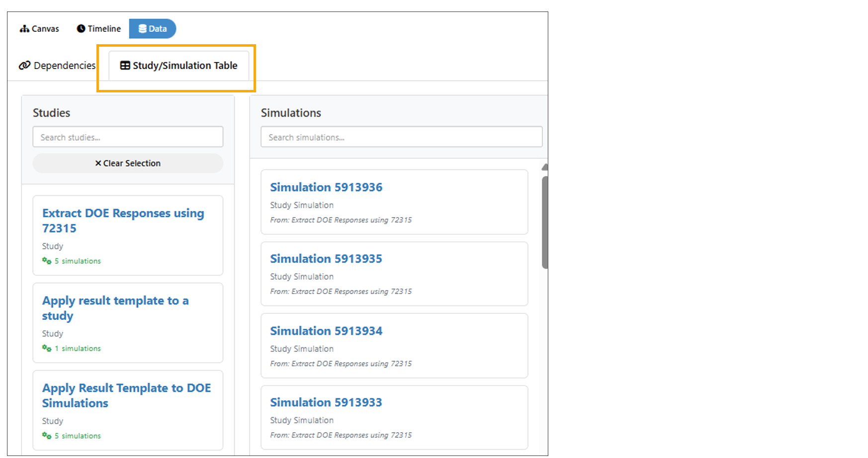Select Simulation 5913934 title
This screenshot has width=868, height=458.
pos(326,331)
